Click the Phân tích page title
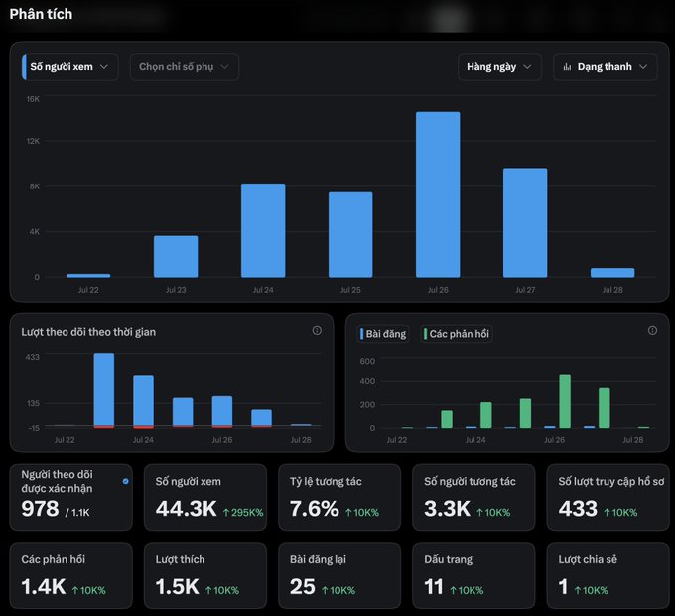675x616 pixels. point(41,14)
